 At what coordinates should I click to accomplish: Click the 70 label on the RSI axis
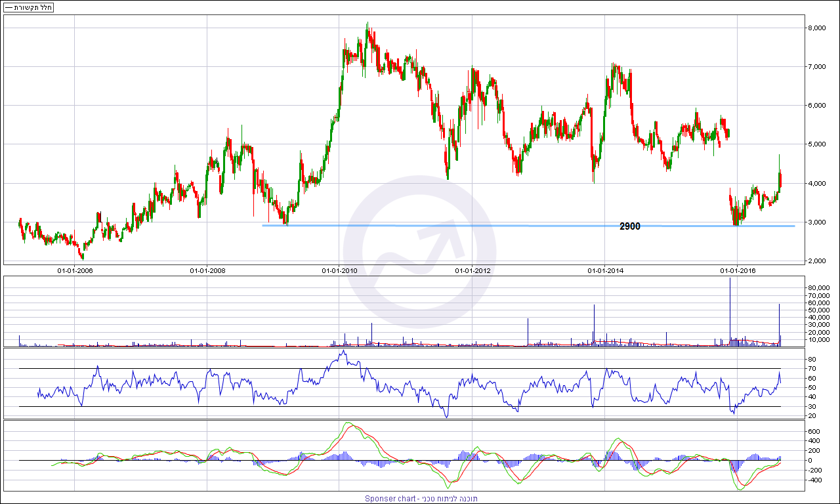[812, 369]
